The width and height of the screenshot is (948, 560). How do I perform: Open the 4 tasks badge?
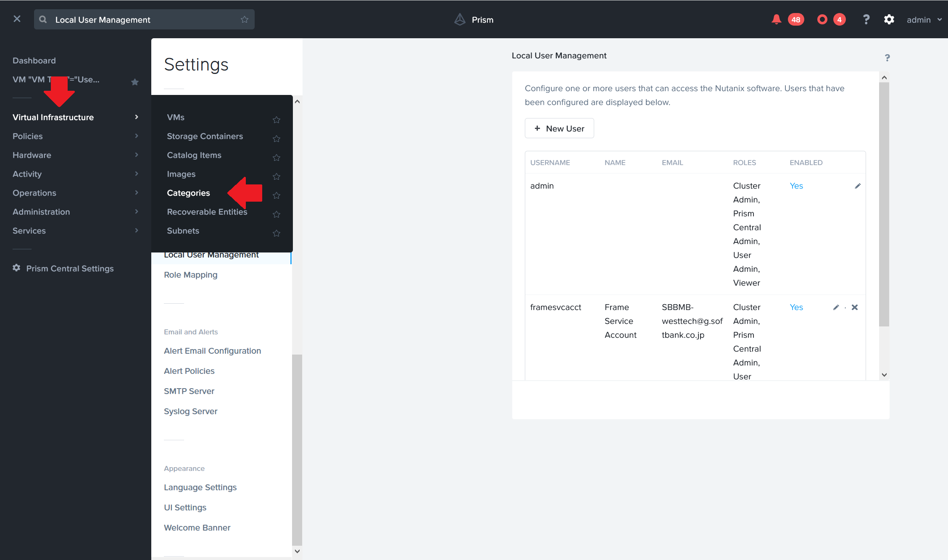click(x=839, y=20)
